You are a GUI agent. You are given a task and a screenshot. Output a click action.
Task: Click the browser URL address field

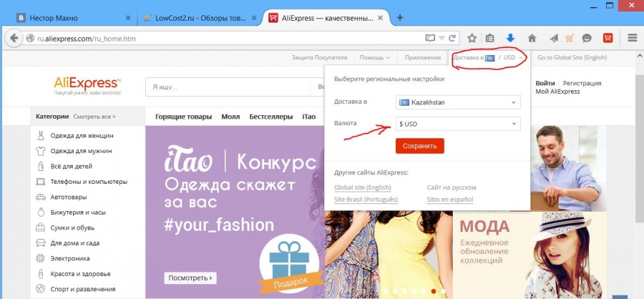click(x=230, y=39)
